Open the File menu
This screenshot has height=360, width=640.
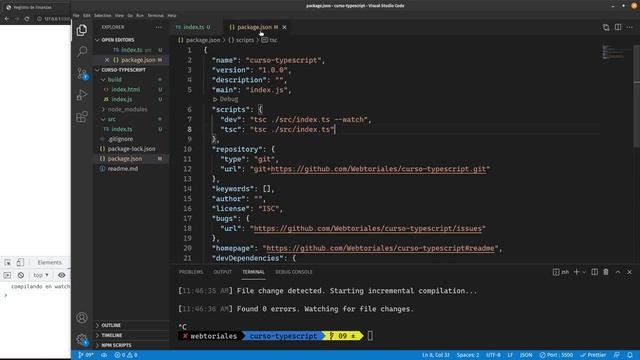pos(76,16)
